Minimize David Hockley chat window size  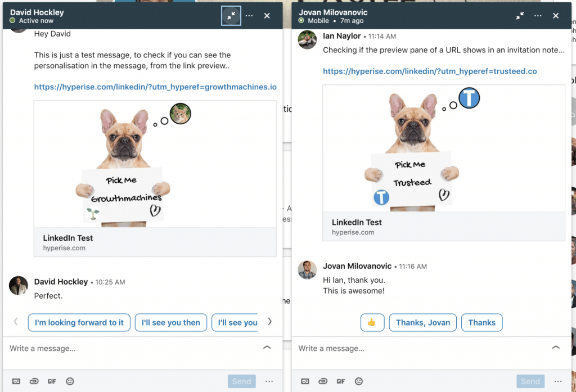click(231, 16)
